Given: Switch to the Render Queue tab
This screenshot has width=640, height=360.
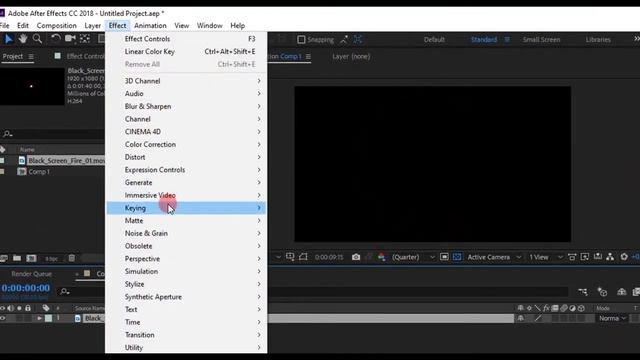Looking at the screenshot, I should tap(31, 274).
